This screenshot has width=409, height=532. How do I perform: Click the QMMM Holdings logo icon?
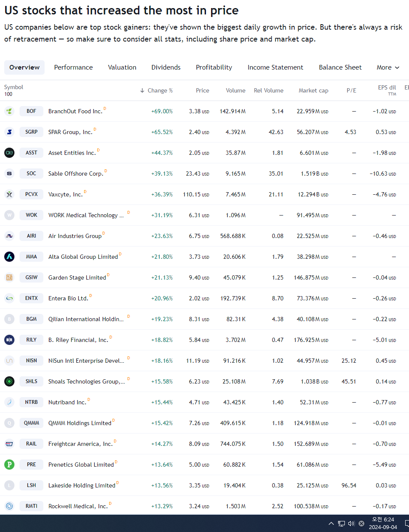point(9,423)
